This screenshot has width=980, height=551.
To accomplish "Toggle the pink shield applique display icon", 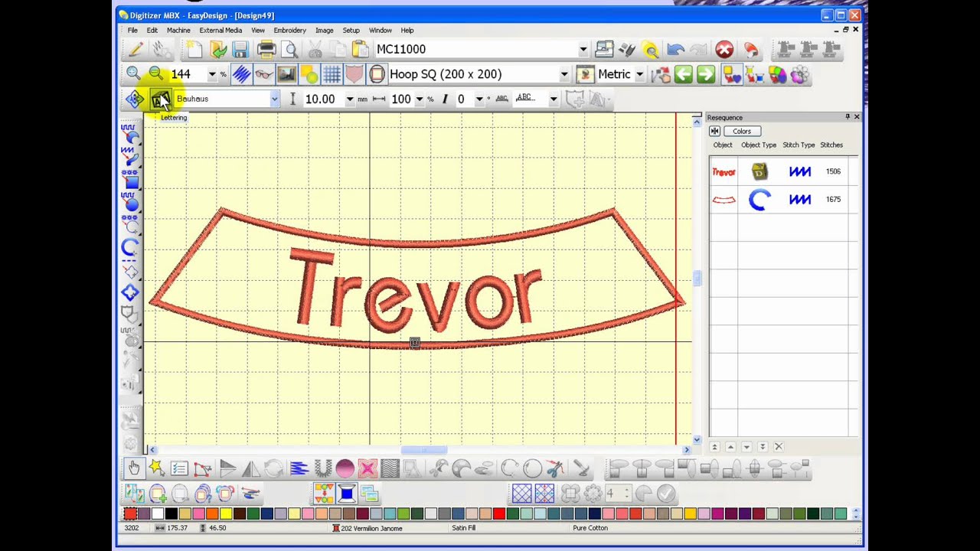I will tap(354, 74).
